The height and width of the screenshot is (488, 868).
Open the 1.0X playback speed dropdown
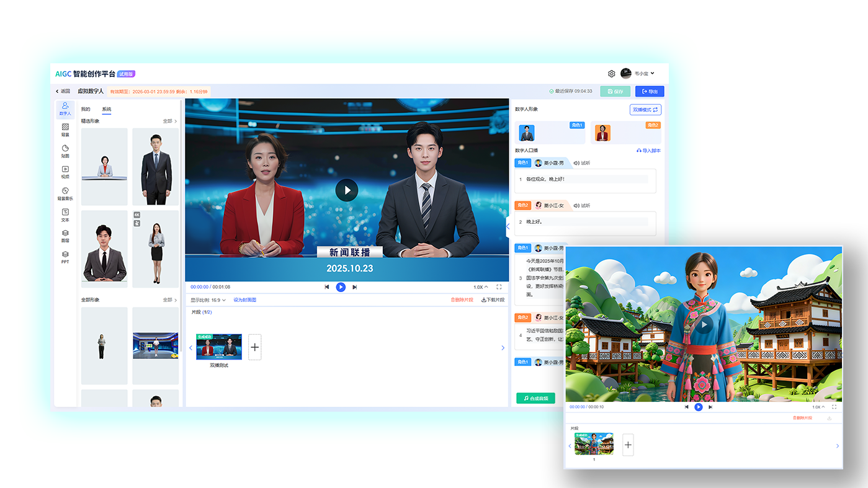pos(480,287)
